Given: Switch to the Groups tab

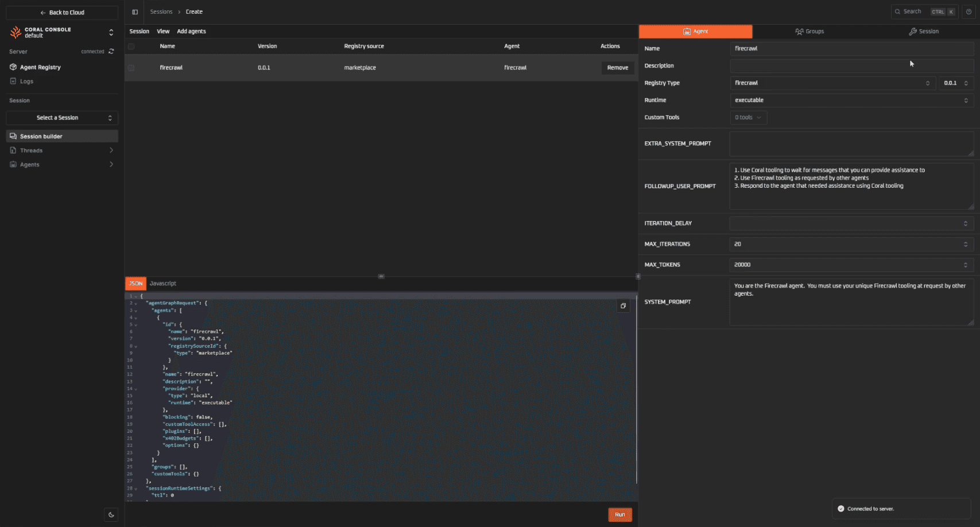Looking at the screenshot, I should point(809,32).
